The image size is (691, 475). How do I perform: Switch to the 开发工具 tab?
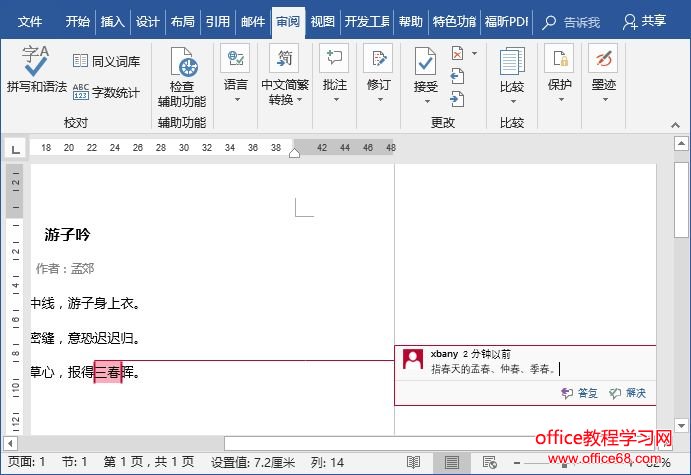click(x=367, y=22)
